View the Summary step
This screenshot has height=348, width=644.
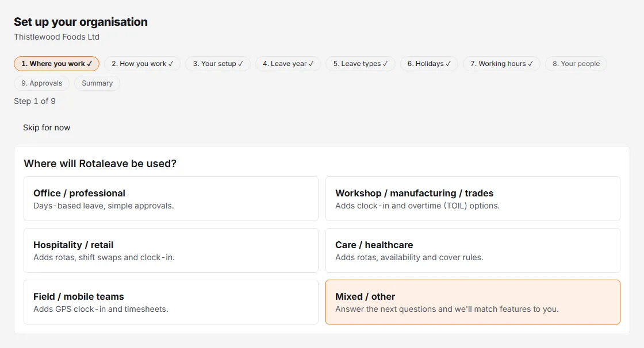point(97,83)
